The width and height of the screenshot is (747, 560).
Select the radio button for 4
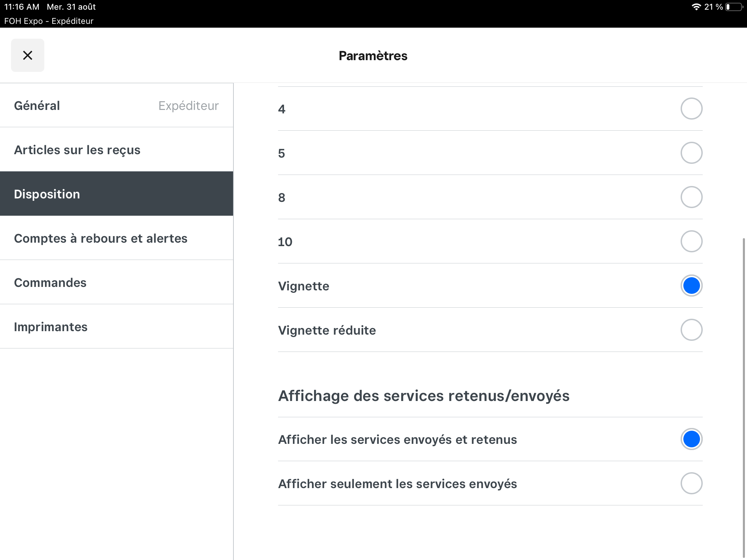pyautogui.click(x=691, y=109)
